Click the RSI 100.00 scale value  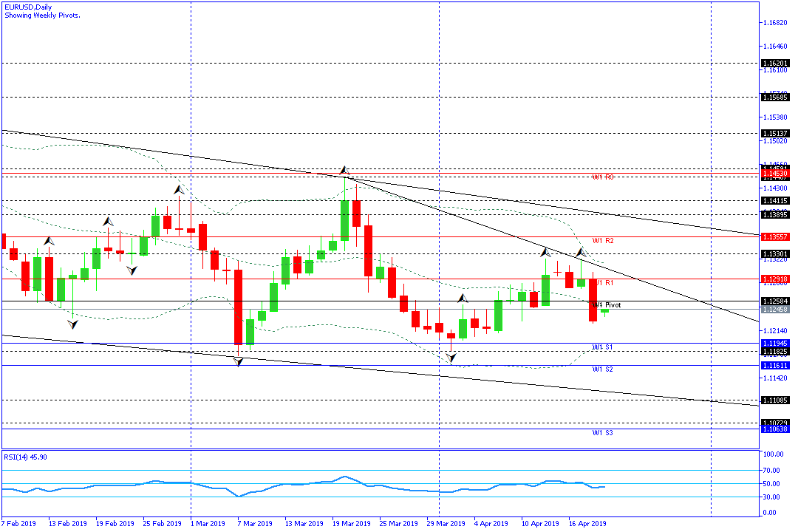tap(773, 454)
